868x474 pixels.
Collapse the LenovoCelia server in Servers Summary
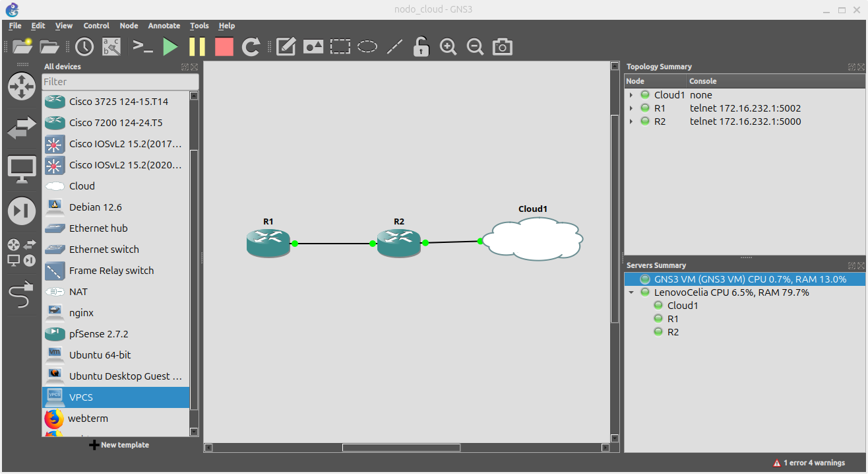[x=631, y=292]
